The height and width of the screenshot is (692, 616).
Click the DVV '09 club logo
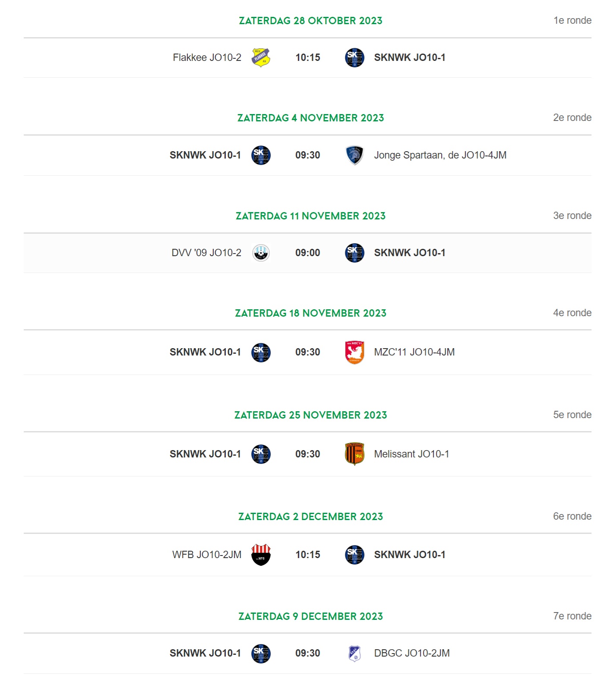click(261, 253)
